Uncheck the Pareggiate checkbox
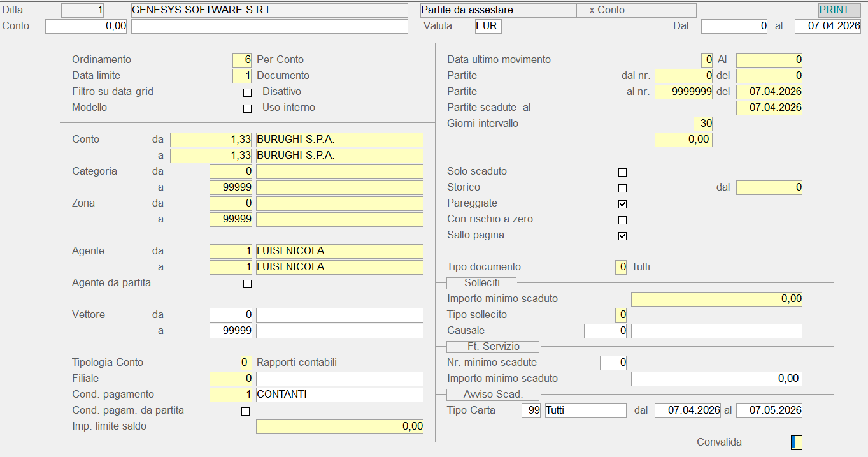Viewport: 868px width, 457px height. tap(622, 204)
